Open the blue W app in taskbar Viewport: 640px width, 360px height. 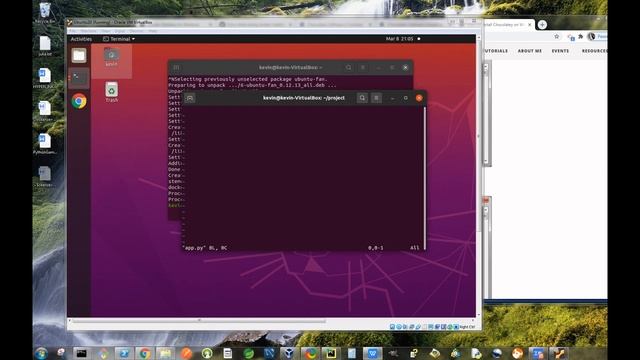[x=372, y=353]
